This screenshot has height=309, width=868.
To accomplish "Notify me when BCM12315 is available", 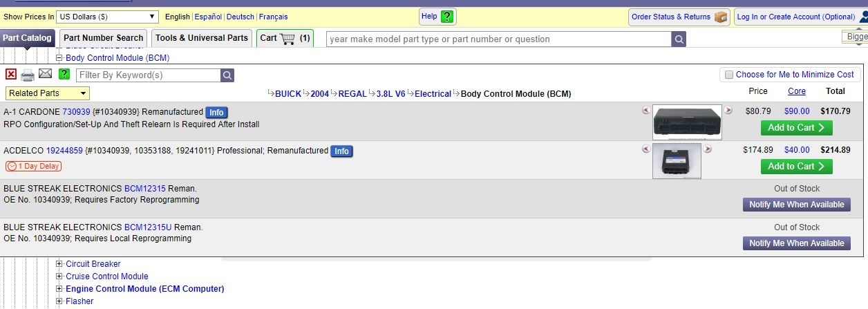I will pos(796,205).
